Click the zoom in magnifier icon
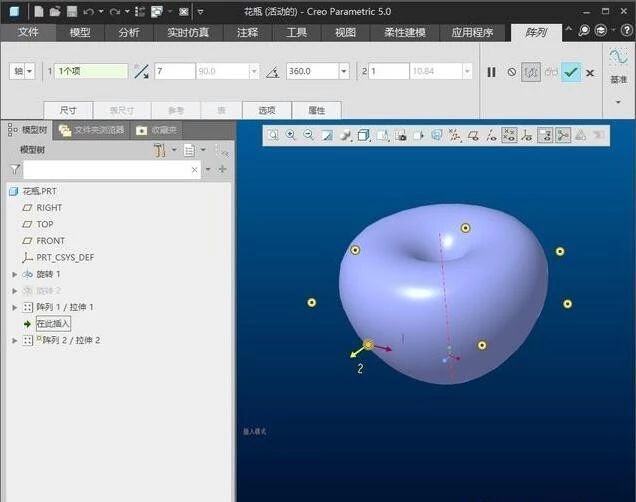Viewport: 636px width, 502px height. tap(291, 135)
